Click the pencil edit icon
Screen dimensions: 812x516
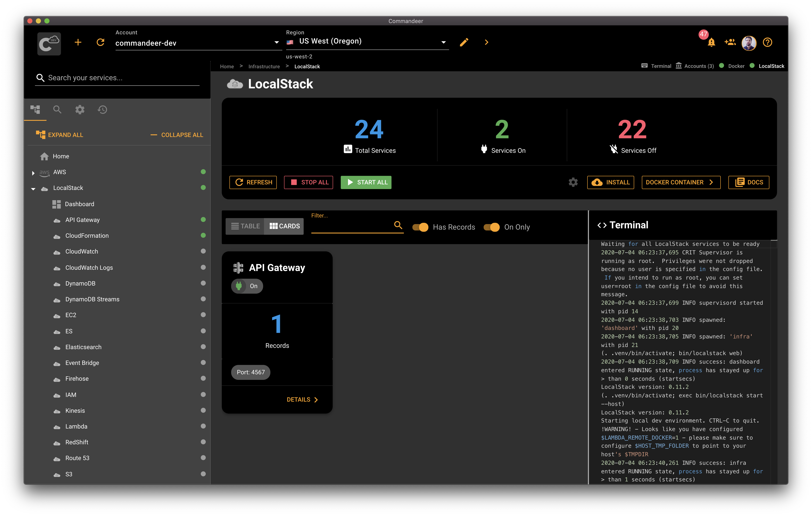464,42
